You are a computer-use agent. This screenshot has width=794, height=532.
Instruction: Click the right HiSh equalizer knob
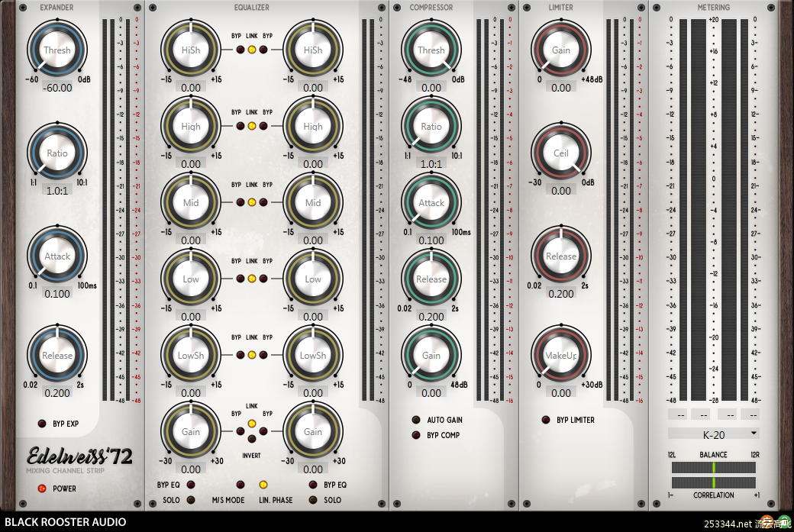pos(313,50)
